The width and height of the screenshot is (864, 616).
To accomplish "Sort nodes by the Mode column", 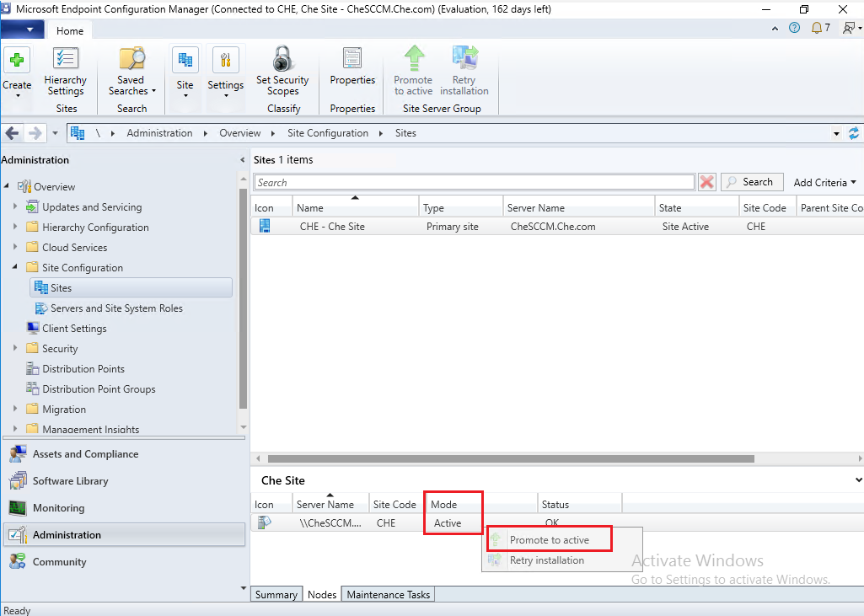I will click(x=481, y=504).
